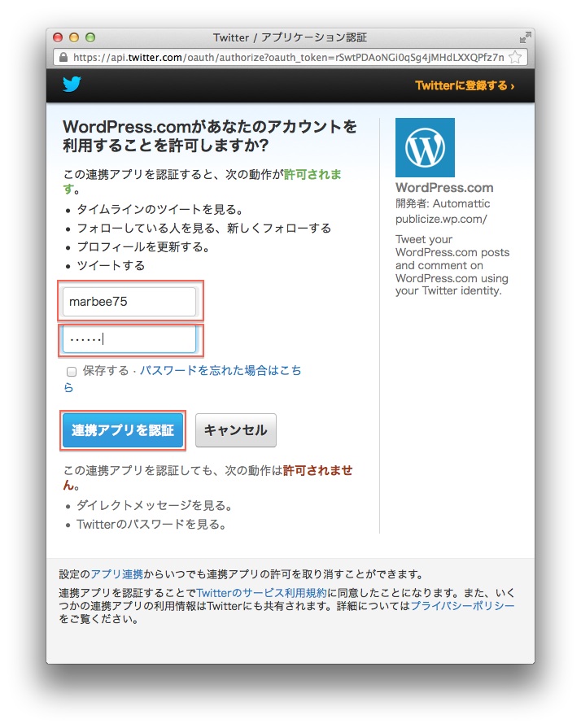
Task: Click the タイムラインのツイートを見る。 list item
Action: (160, 209)
